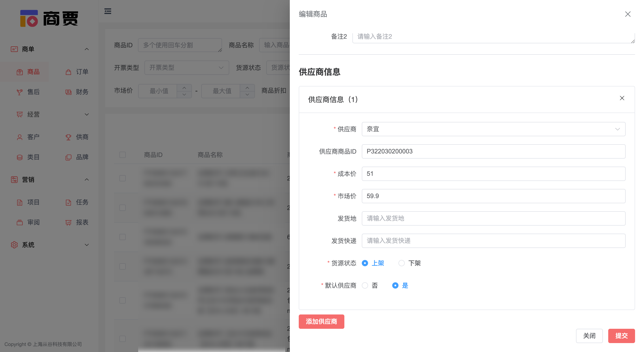Open the 系统 menu entry
This screenshot has width=644, height=352.
(x=28, y=245)
